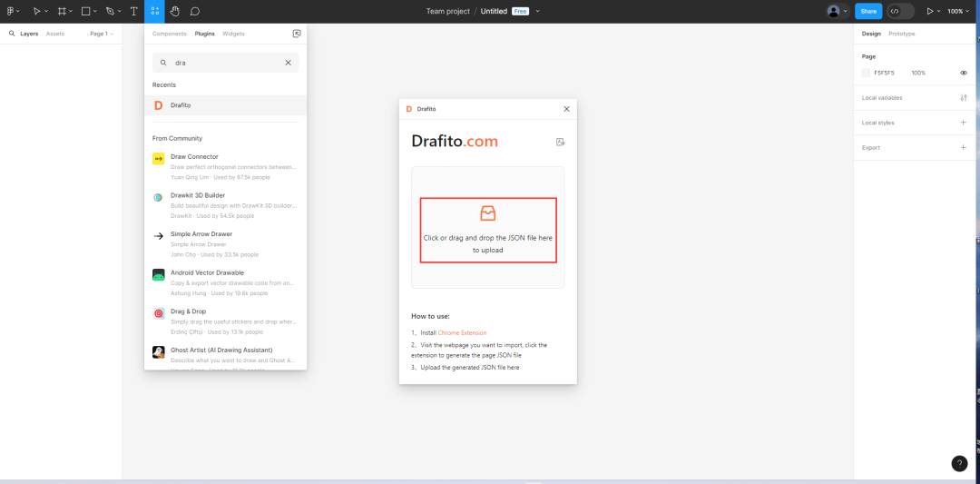Toggle the Resources tool in toolbar
Viewport: 980px width, 484px height.
(x=155, y=11)
